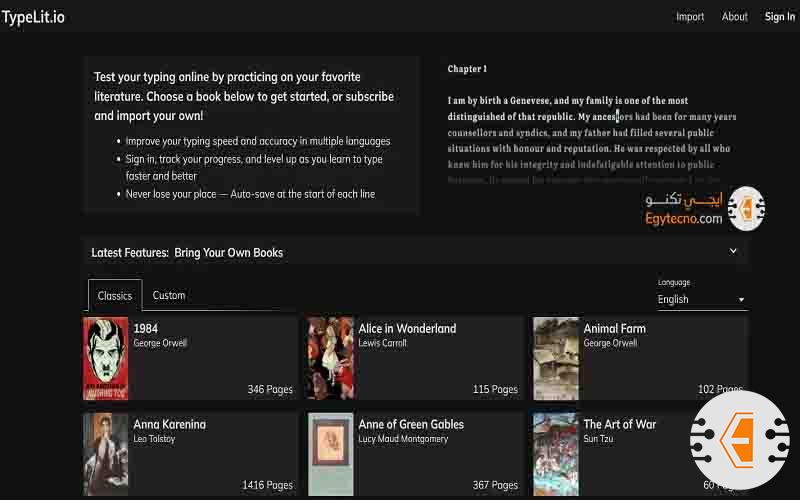The image size is (800, 500).
Task: Open the TypeLit.io home logo
Action: [x=33, y=17]
